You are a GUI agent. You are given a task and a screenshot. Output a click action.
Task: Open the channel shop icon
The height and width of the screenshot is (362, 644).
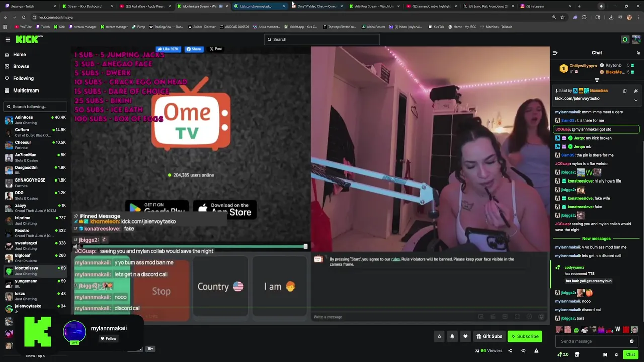click(577, 355)
